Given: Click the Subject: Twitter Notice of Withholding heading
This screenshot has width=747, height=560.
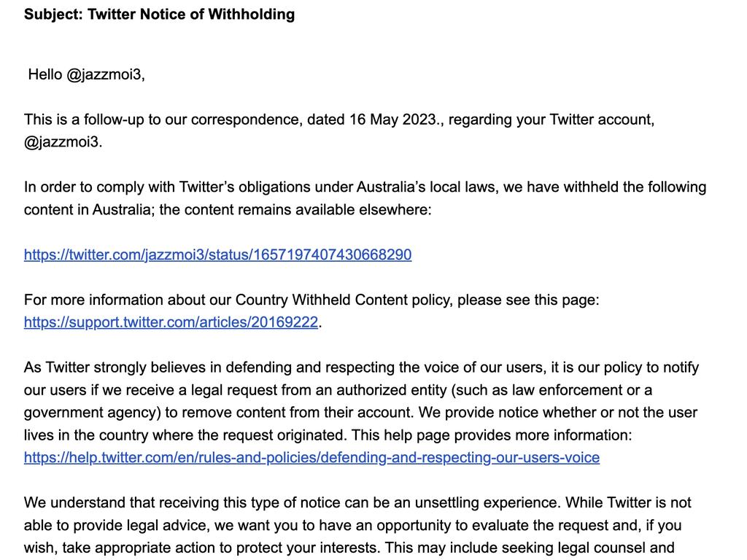Looking at the screenshot, I should click(160, 15).
